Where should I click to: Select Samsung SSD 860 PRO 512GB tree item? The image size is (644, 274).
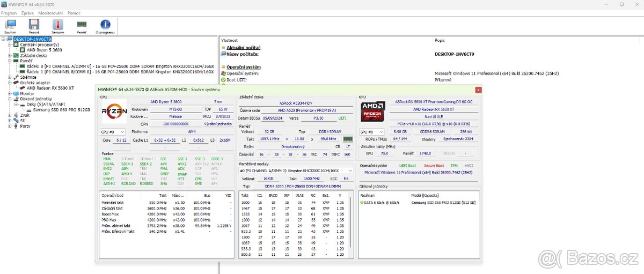click(61, 109)
